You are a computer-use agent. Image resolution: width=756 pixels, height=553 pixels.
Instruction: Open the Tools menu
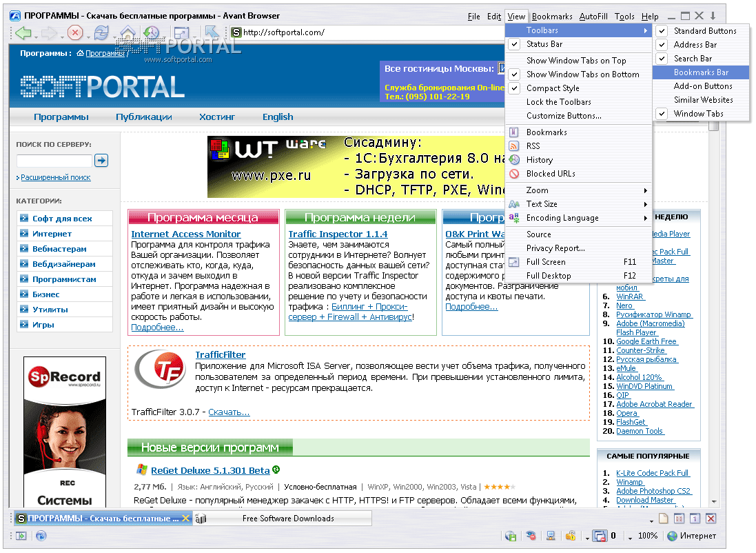coord(624,17)
